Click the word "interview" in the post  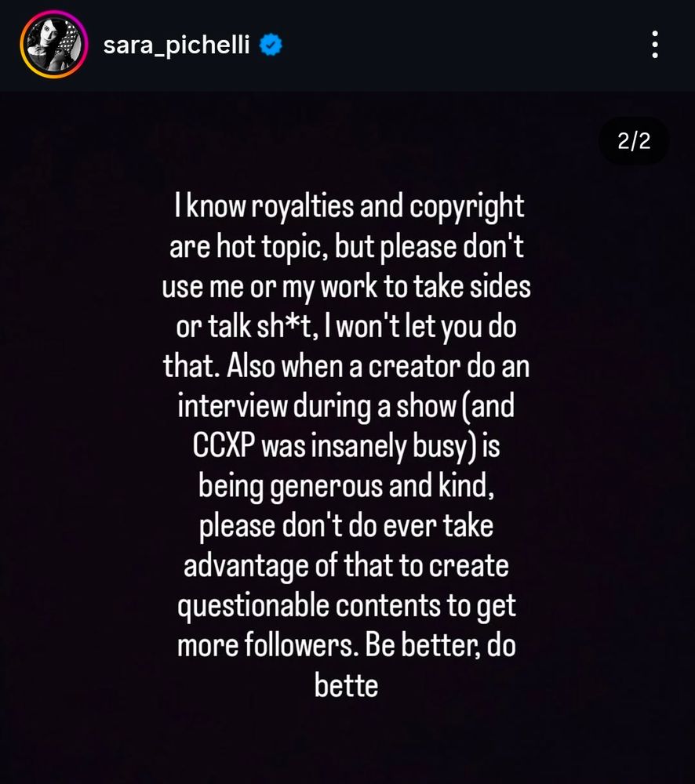click(x=232, y=405)
